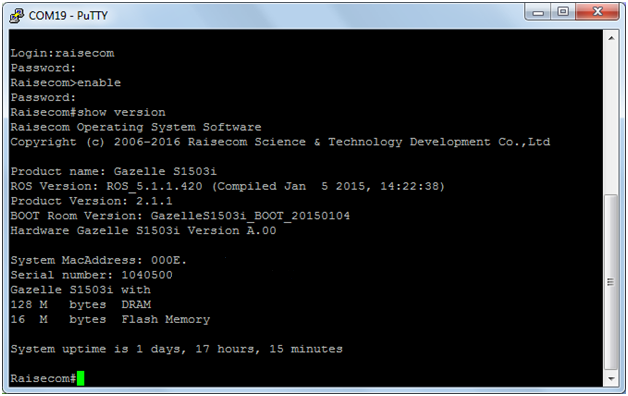
Task: Click the show version command text
Action: [121, 113]
